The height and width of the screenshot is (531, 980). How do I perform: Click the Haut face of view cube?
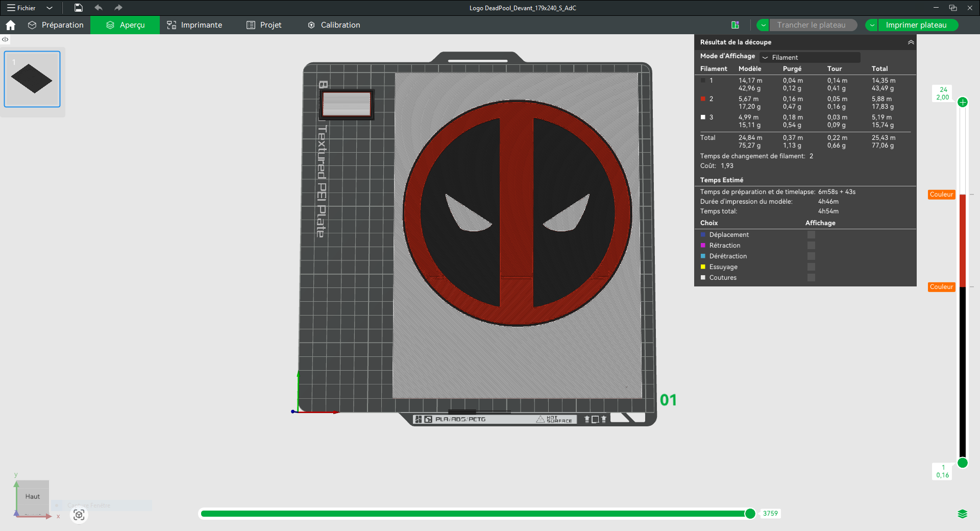click(x=33, y=496)
